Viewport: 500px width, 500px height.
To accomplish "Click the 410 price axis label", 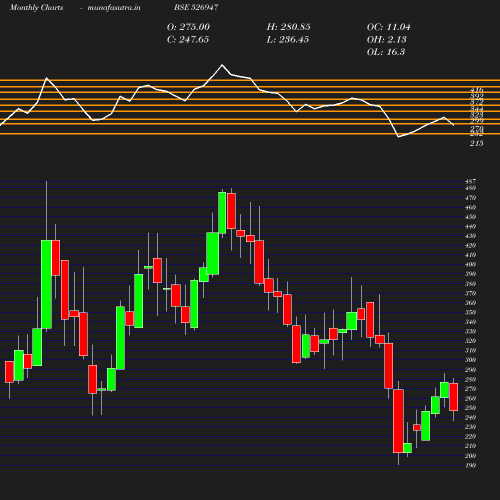I will [x=471, y=255].
